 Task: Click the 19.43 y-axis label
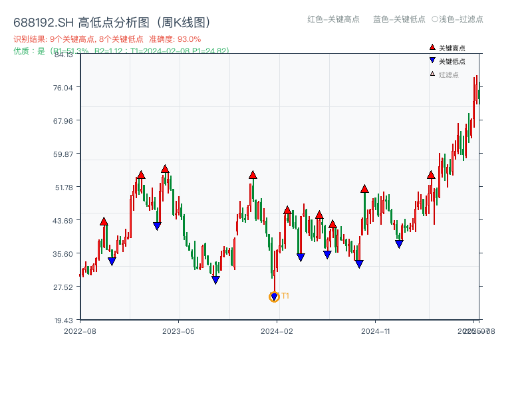pos(63,321)
